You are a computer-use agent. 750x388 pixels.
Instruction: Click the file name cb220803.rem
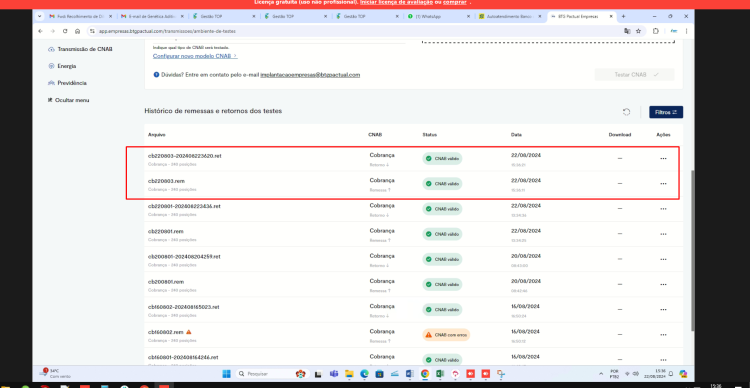coord(166,181)
